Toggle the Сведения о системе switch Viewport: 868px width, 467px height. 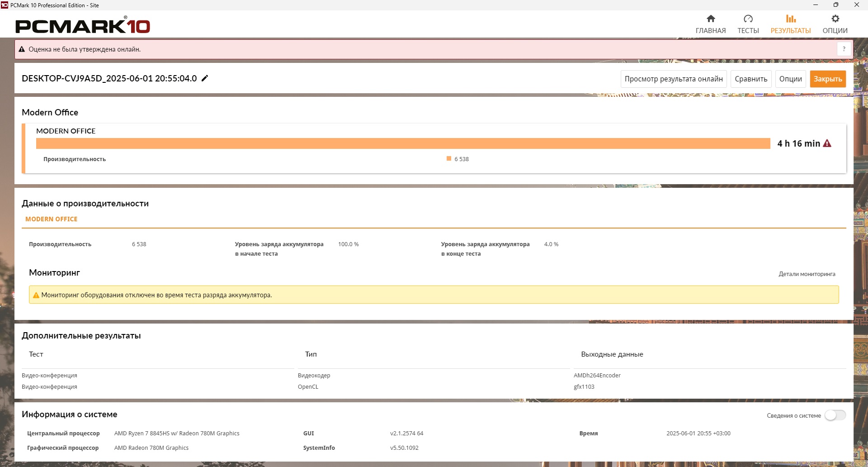[835, 415]
